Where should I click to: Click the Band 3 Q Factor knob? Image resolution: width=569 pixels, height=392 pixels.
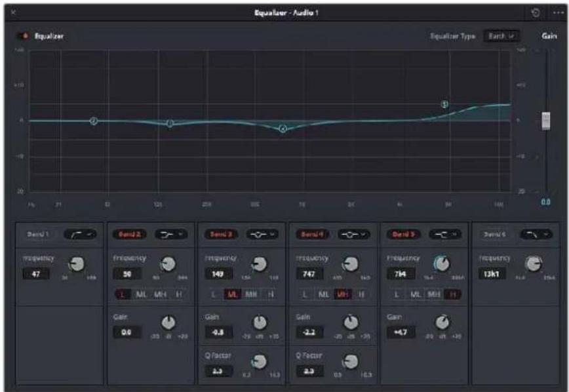pyautogui.click(x=259, y=361)
